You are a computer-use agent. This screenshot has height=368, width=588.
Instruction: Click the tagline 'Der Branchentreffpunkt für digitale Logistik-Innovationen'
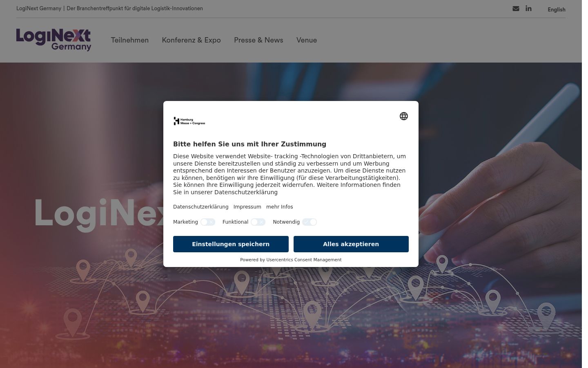point(135,8)
